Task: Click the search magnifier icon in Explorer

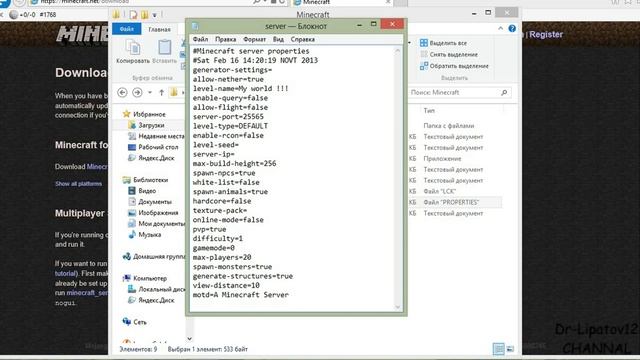Action: click(504, 93)
